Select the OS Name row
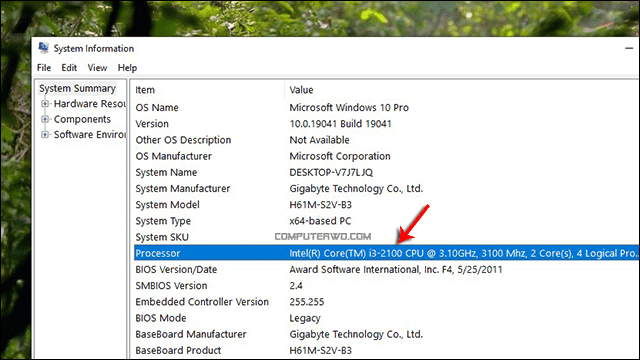Screen dimensions: 640x360 click(387, 107)
